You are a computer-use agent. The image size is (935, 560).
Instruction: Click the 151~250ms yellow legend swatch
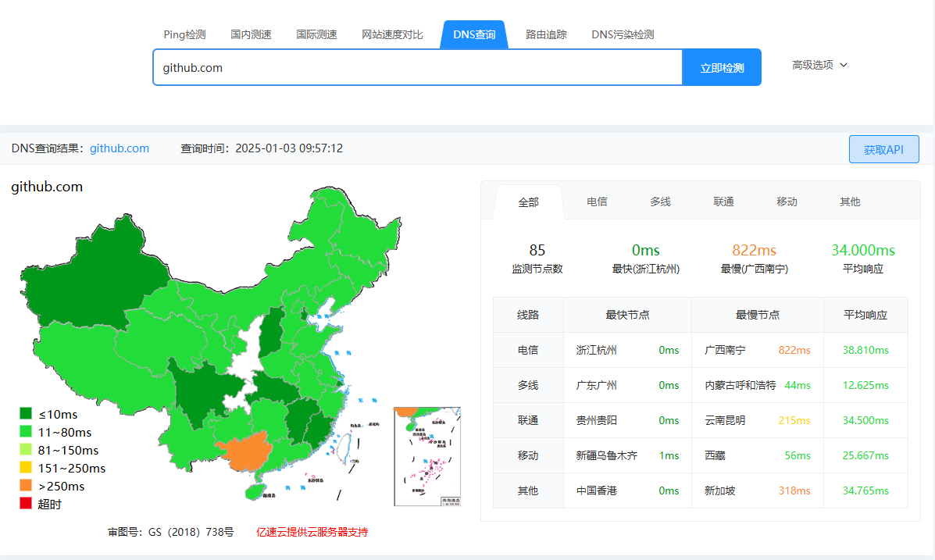[x=26, y=467]
